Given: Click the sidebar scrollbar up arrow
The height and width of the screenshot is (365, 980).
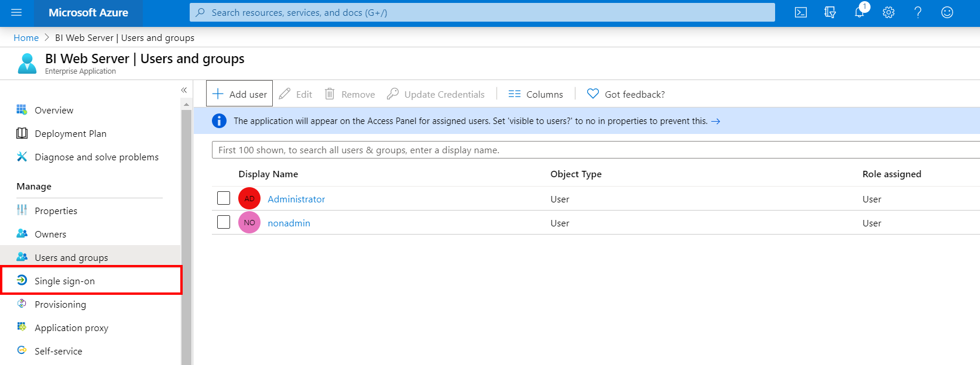Looking at the screenshot, I should point(187,105).
